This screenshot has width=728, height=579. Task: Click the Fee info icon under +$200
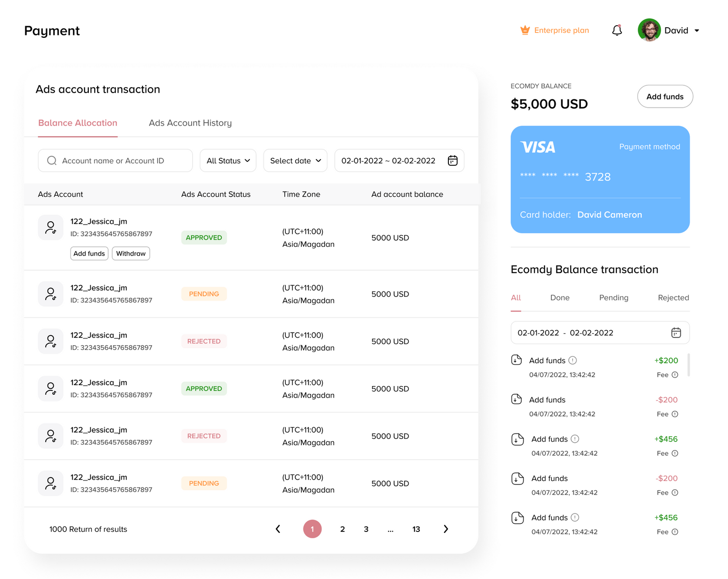pos(675,375)
